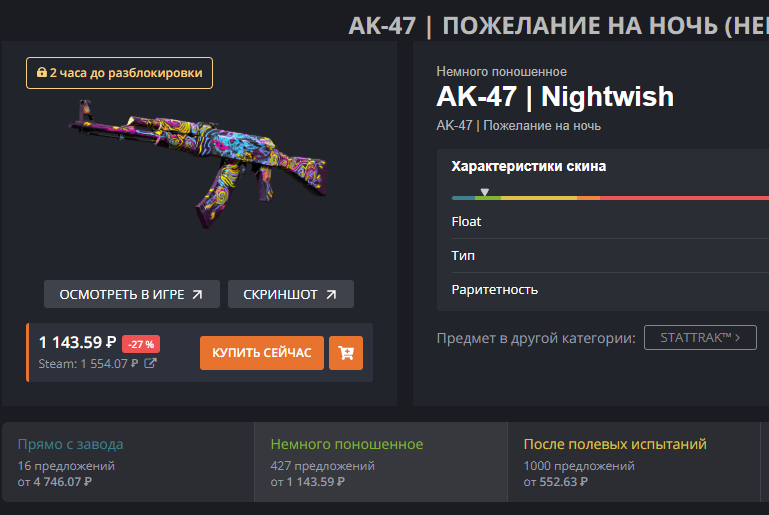Switch to the STATTRAK™ category
The image size is (769, 515).
[700, 337]
